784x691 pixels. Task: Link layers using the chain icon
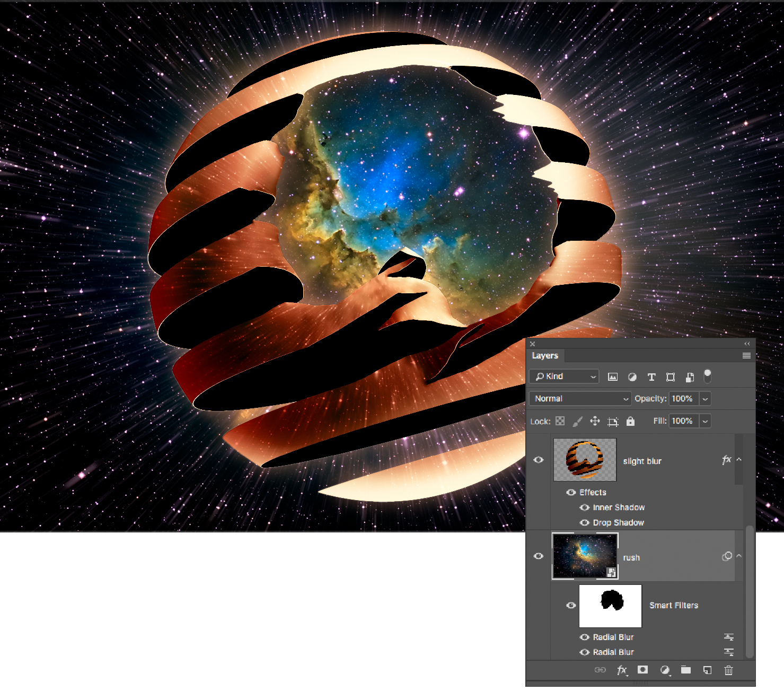click(x=601, y=670)
